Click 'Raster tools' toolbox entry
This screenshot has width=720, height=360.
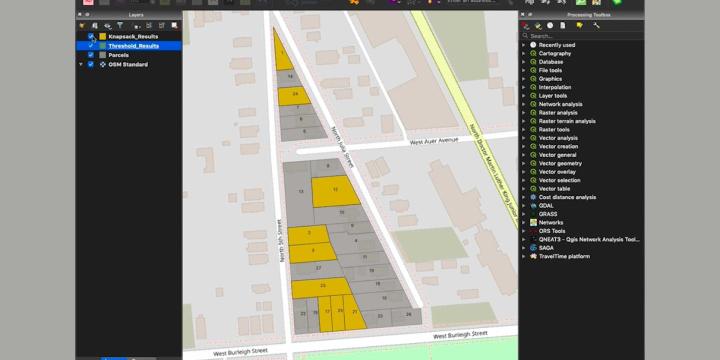point(554,129)
